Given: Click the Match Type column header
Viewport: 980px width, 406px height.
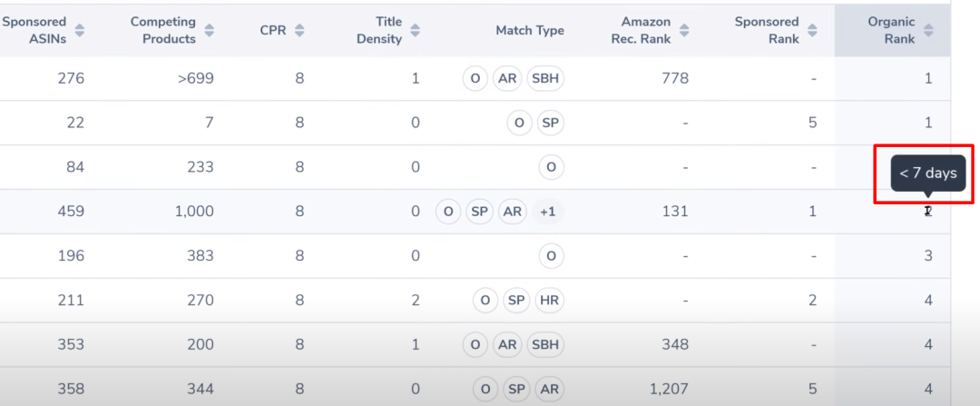Looking at the screenshot, I should [x=529, y=30].
